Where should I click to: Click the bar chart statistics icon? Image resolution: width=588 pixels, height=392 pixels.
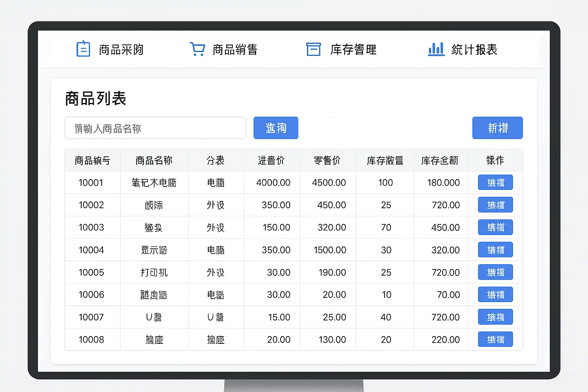436,49
